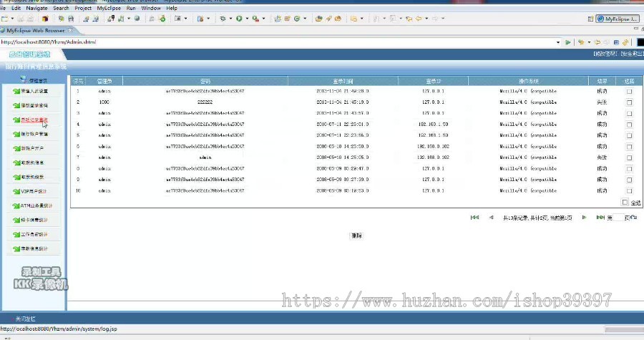644x340 pixels.
Task: Select the MyEclipse Web Browser tab
Action: point(36,30)
